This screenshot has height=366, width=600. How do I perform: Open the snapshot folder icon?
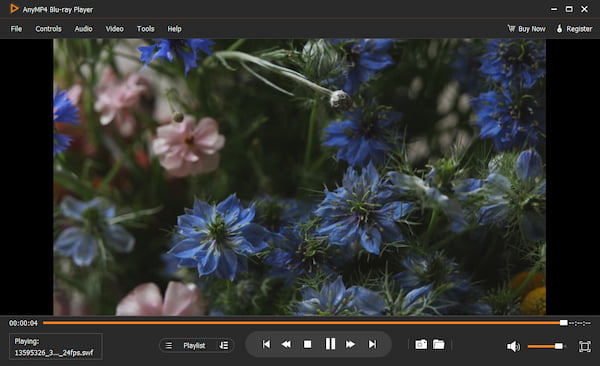coord(439,344)
